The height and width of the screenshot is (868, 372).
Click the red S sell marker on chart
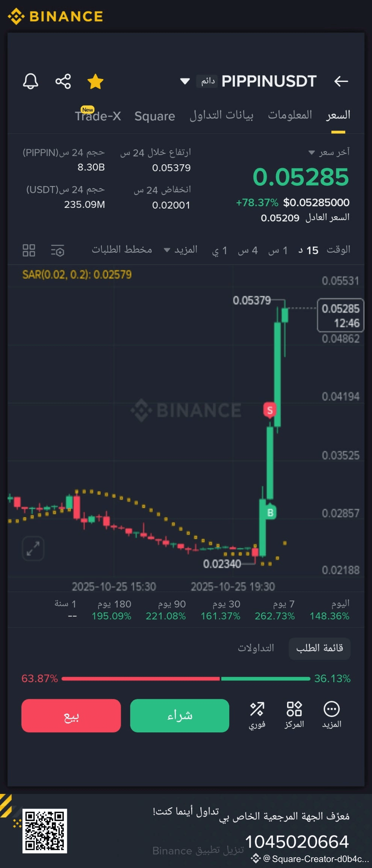click(x=269, y=410)
